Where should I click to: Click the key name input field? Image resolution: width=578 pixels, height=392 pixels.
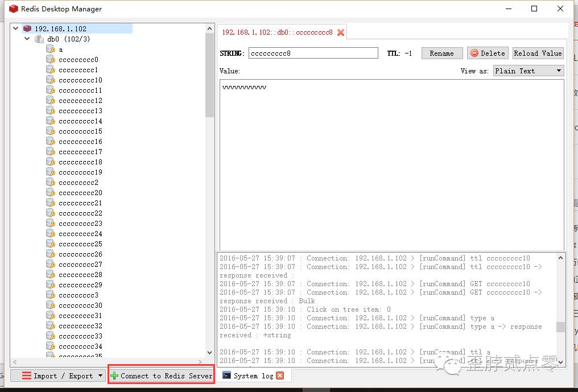313,53
